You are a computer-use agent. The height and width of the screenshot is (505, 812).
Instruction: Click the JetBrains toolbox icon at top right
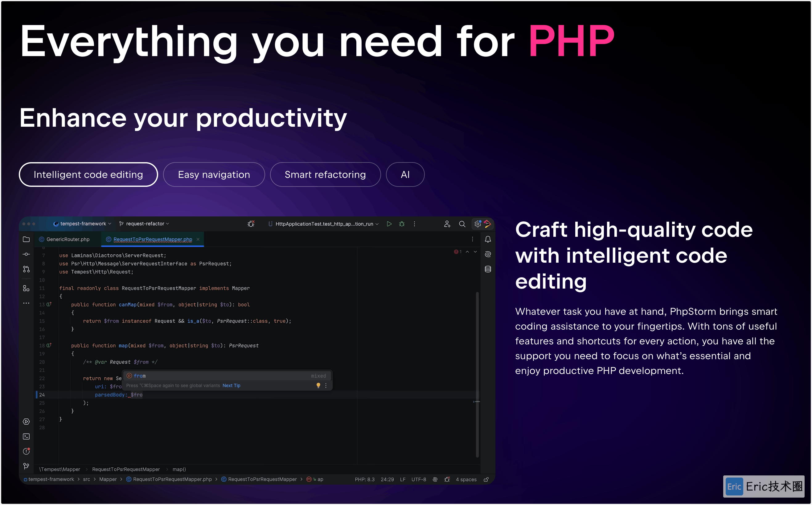487,224
